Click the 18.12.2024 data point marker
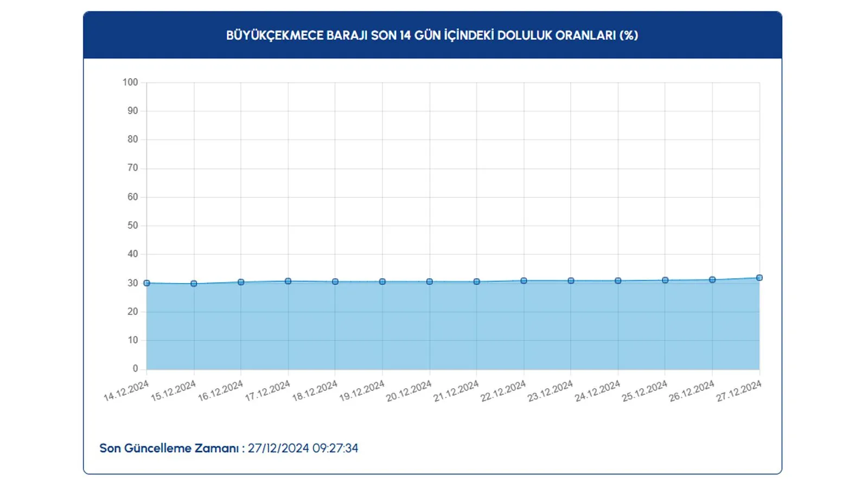 click(335, 282)
